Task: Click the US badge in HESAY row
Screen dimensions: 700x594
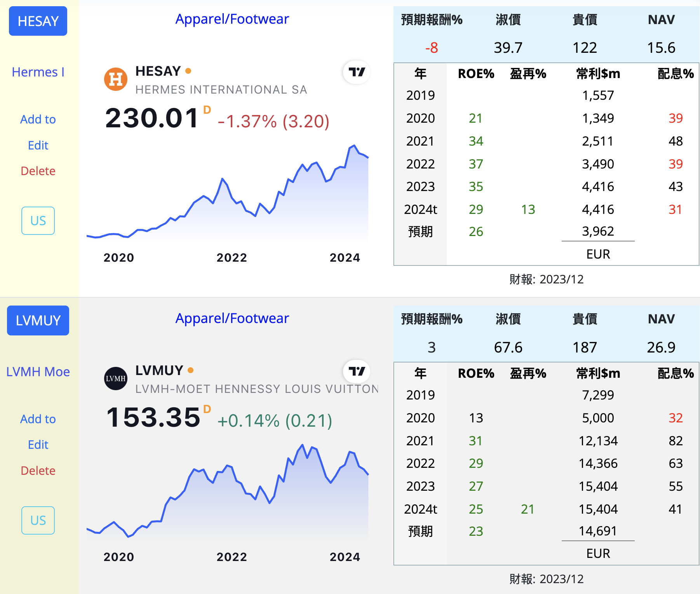Action: 38,221
